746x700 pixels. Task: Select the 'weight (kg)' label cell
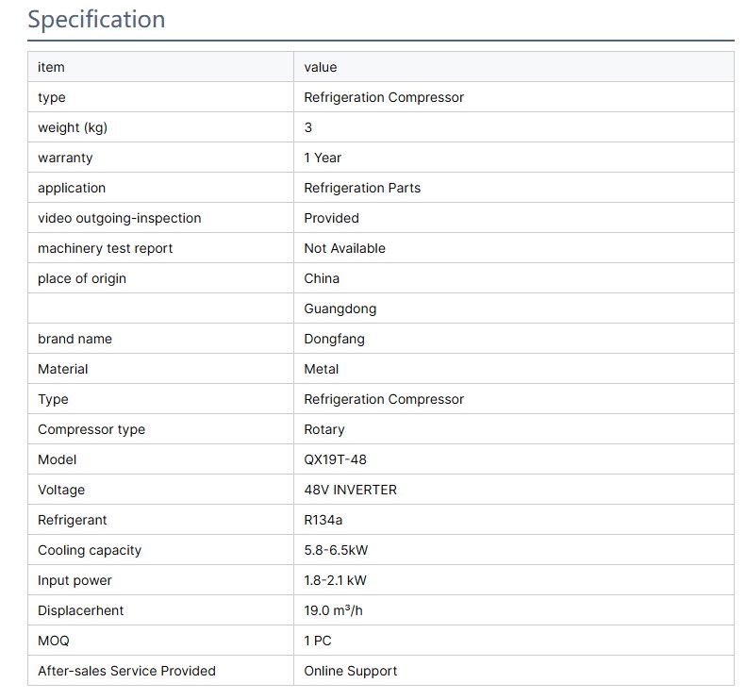pos(79,127)
